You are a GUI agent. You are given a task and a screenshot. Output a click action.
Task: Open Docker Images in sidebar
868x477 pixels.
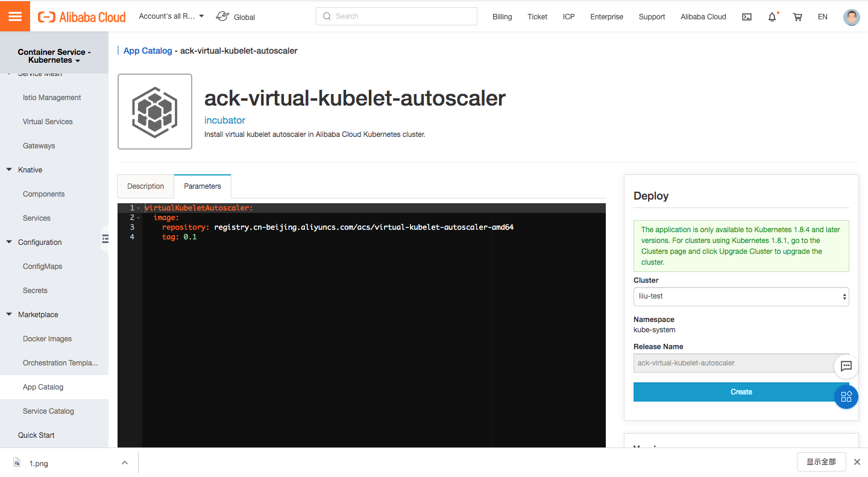pos(47,339)
